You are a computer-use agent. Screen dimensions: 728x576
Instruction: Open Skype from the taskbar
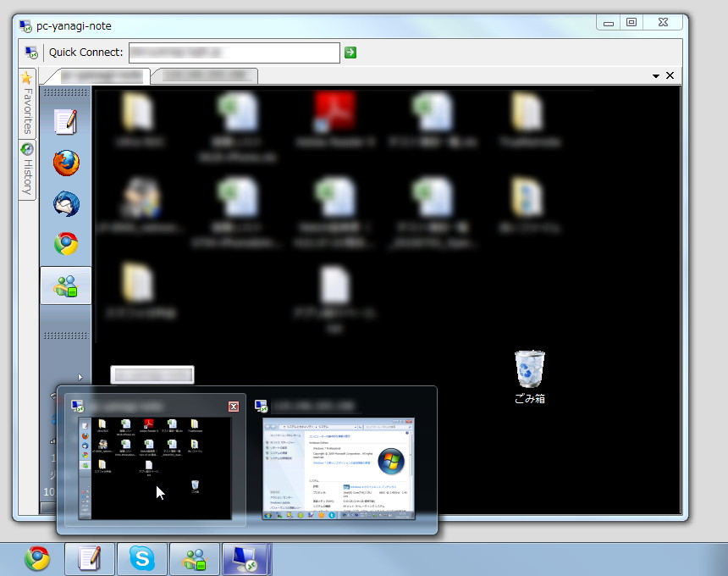click(141, 558)
